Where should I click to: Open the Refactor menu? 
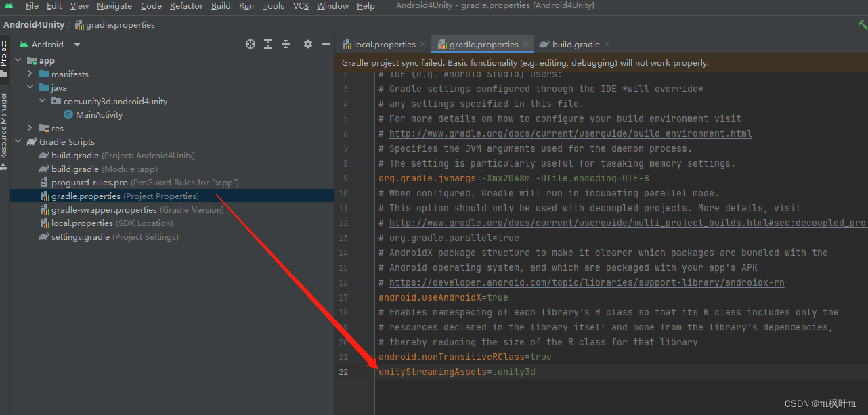186,6
